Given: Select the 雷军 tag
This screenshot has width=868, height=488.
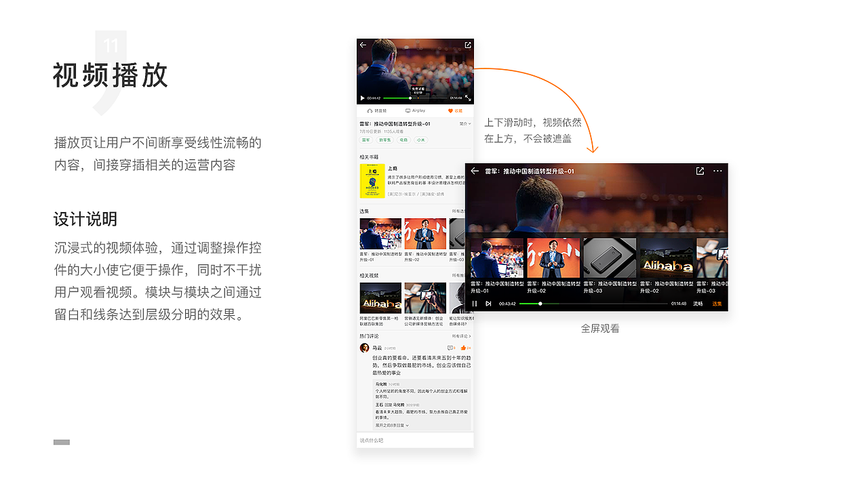Looking at the screenshot, I should click(366, 140).
